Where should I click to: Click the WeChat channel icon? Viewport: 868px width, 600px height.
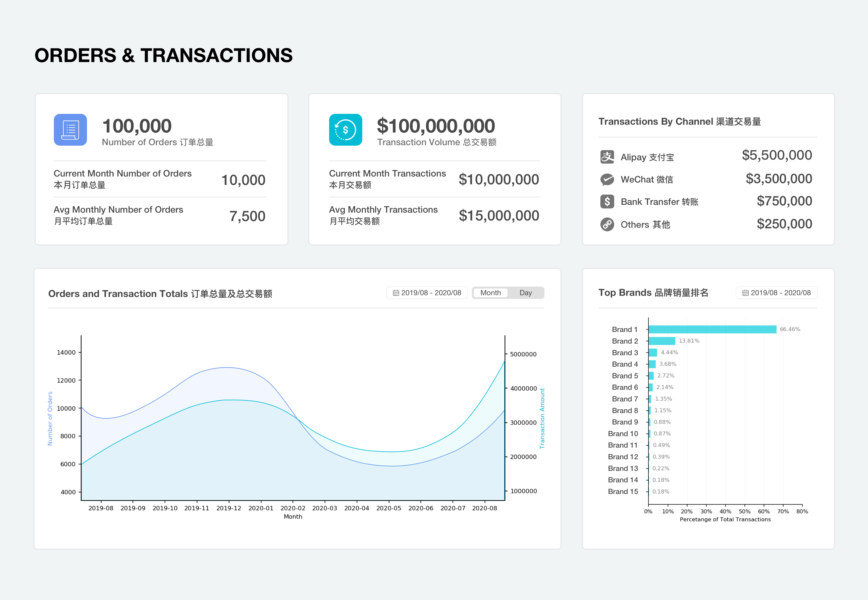pos(607,179)
